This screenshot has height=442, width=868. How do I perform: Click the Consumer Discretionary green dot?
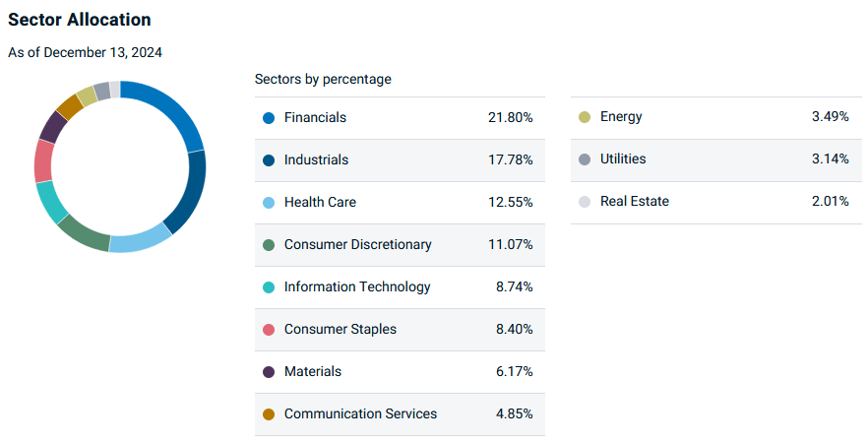[x=269, y=245]
